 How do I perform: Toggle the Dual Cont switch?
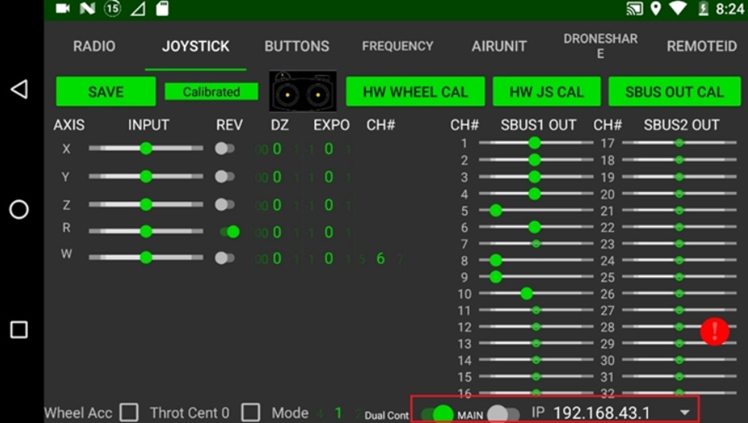[439, 413]
